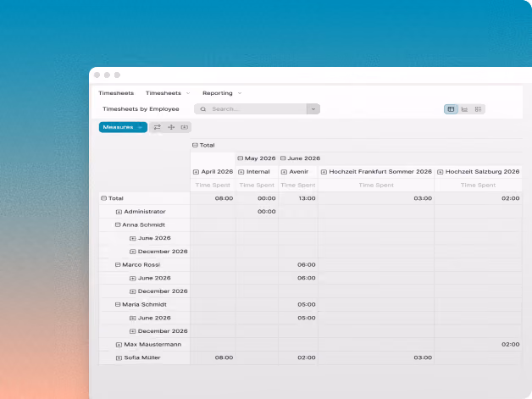Open the Reporting menu

click(222, 93)
